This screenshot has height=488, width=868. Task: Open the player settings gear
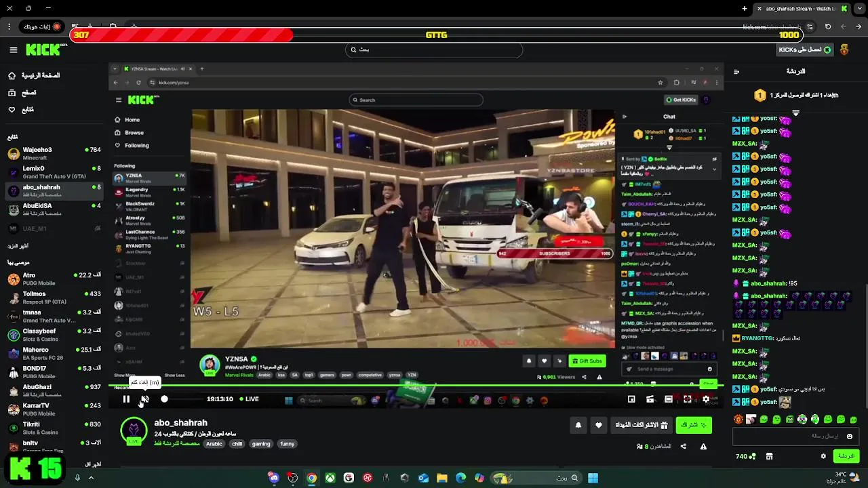706,399
